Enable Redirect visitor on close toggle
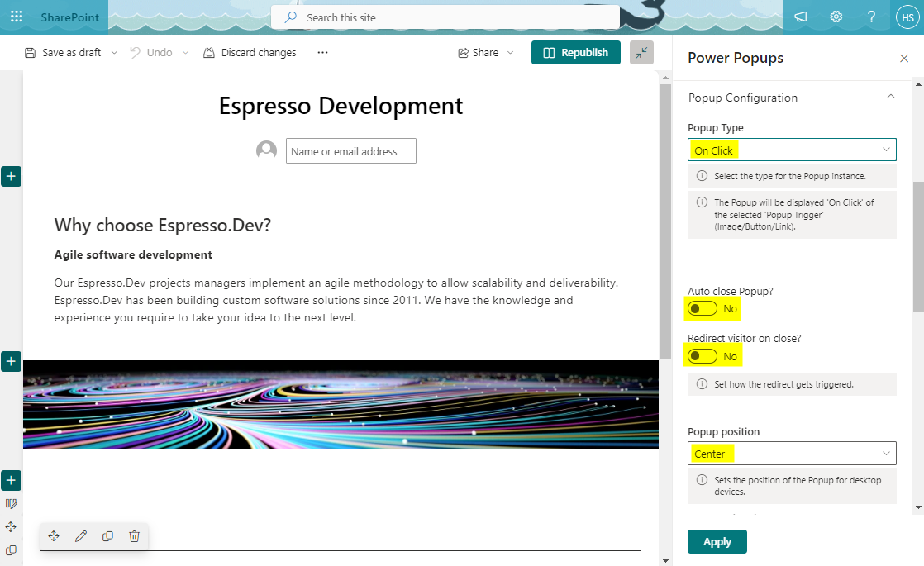Viewport: 924px width, 566px height. pos(703,356)
